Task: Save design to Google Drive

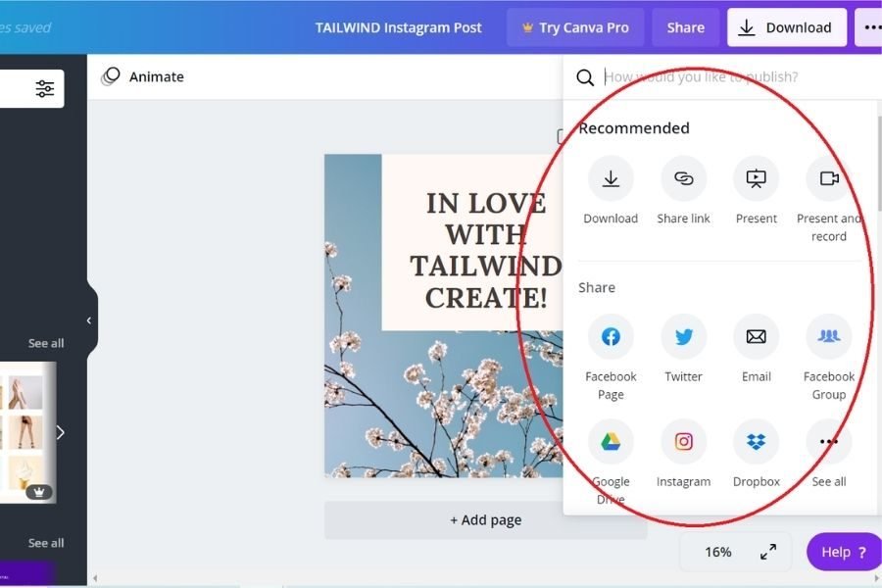Action: (611, 442)
